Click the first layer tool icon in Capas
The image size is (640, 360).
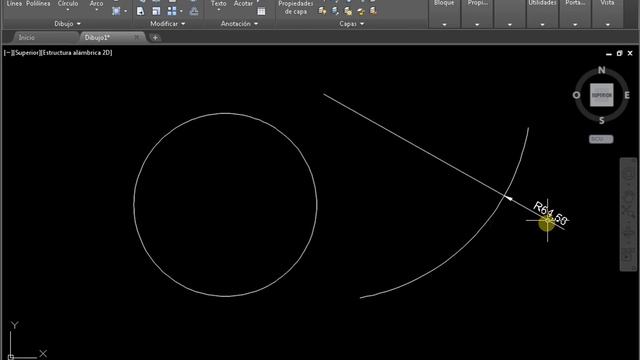[322, 11]
